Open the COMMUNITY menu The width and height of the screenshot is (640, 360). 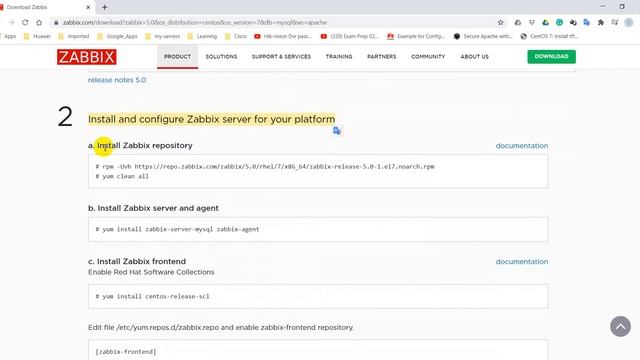pos(428,57)
